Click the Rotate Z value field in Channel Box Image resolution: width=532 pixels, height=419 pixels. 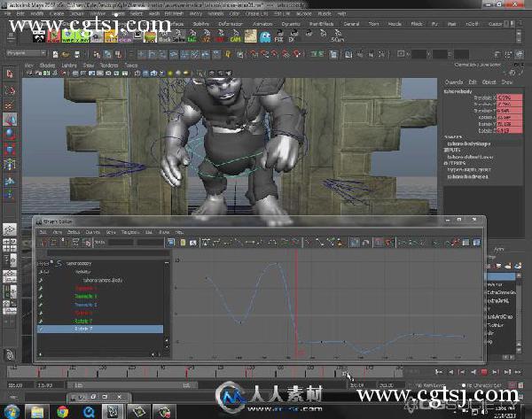coord(509,130)
